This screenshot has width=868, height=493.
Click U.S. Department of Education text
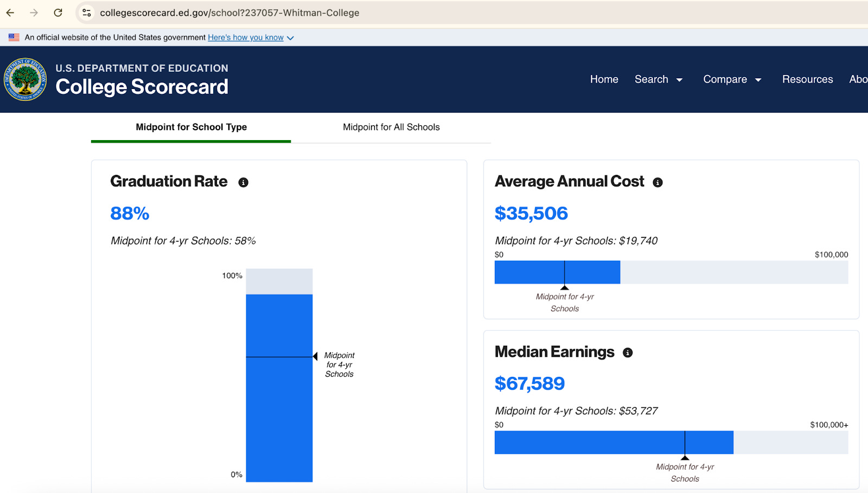(x=142, y=68)
